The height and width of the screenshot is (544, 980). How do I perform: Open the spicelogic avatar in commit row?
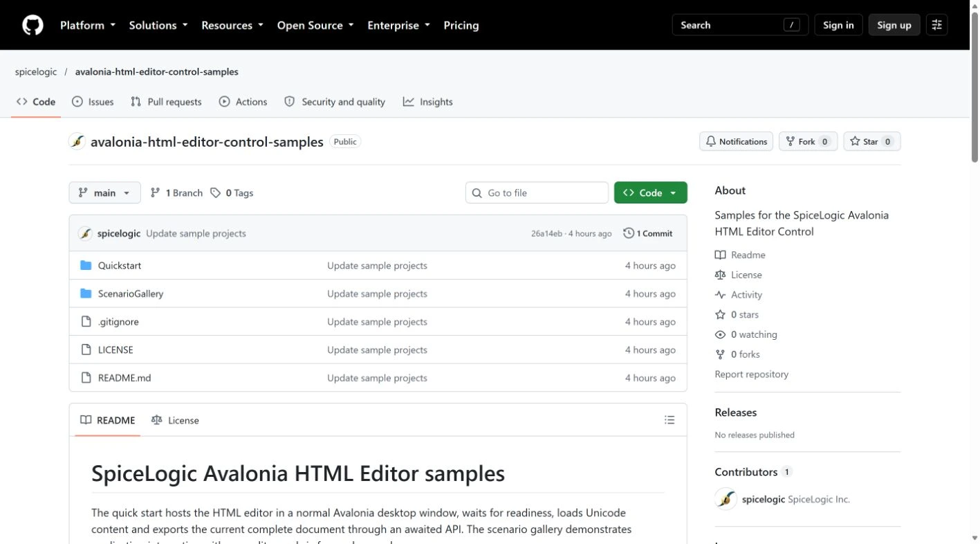(85, 233)
